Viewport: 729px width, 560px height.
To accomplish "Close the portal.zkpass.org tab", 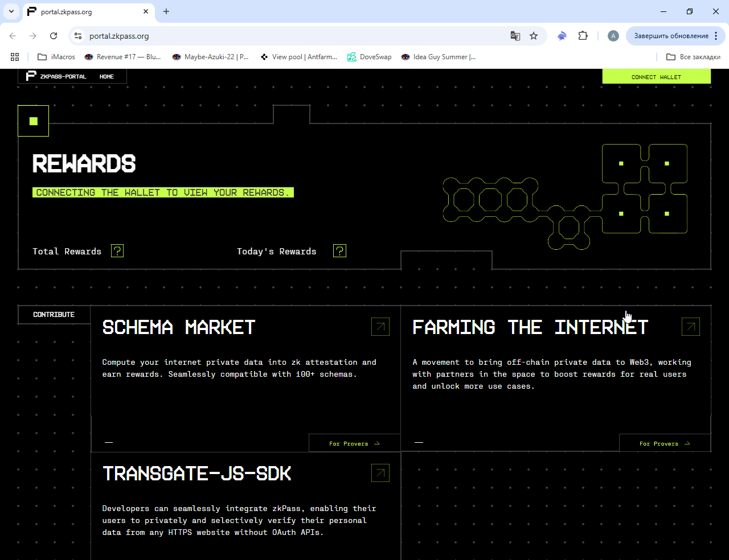I will pyautogui.click(x=146, y=11).
